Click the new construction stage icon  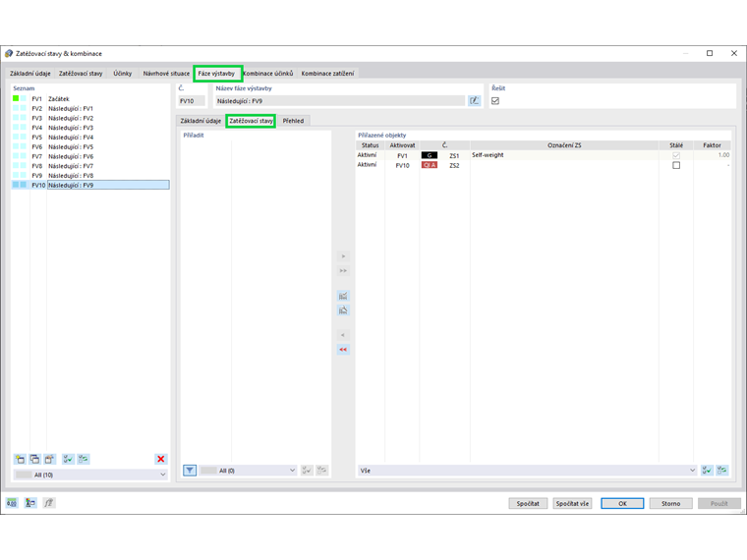click(x=20, y=459)
